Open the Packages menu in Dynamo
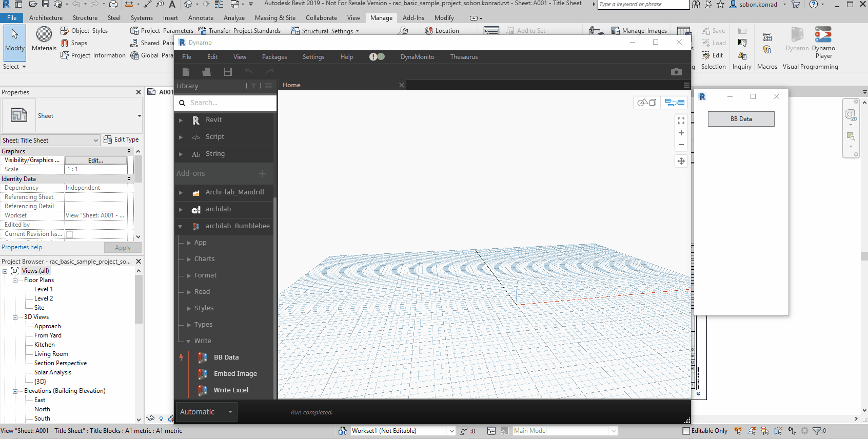868x439 pixels. click(274, 57)
